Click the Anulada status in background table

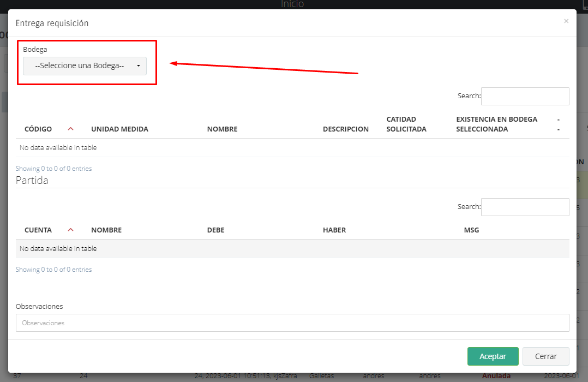496,376
